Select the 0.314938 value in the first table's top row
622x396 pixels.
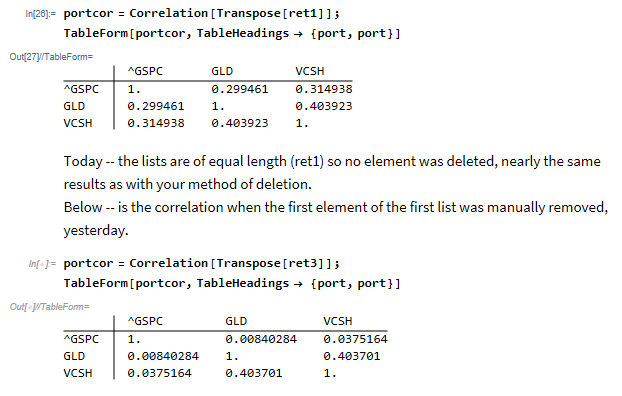(x=324, y=89)
